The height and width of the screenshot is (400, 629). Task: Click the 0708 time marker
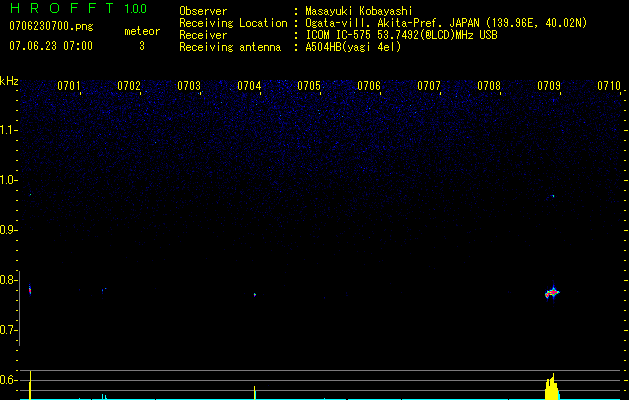click(489, 86)
